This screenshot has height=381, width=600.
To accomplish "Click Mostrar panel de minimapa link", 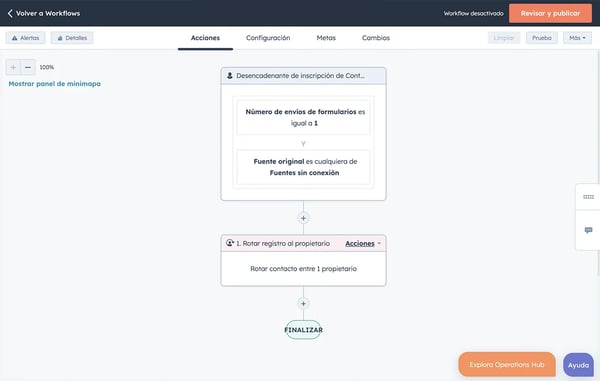I will [x=54, y=84].
